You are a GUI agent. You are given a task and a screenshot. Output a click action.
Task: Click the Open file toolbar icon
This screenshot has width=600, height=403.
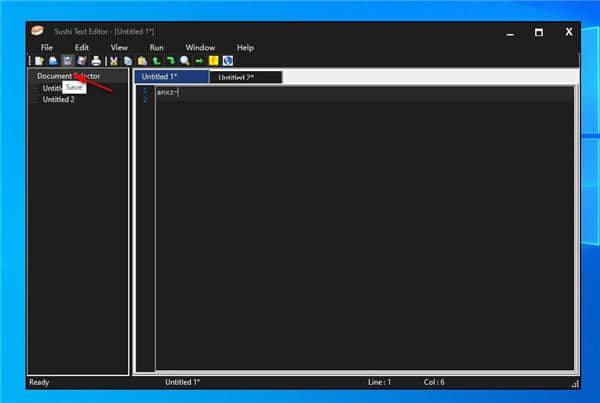(x=53, y=61)
